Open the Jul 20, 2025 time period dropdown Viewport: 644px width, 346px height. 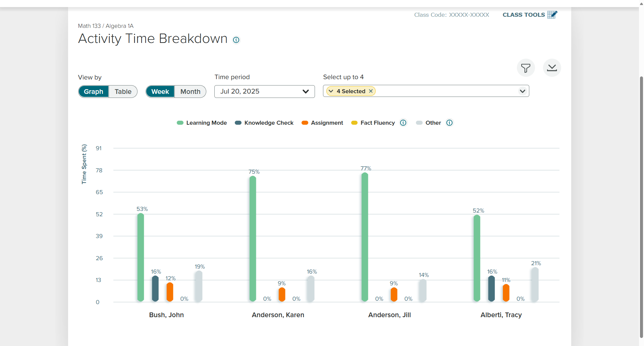coord(265,92)
